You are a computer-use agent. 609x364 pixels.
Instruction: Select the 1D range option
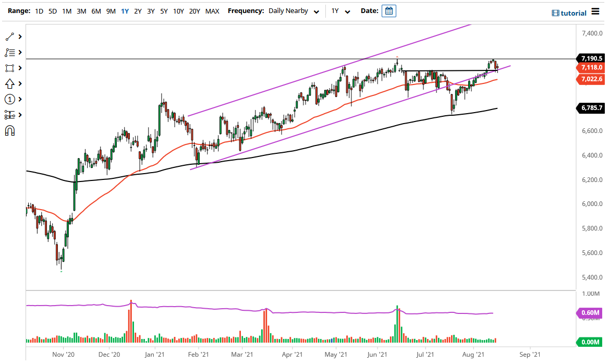click(39, 10)
